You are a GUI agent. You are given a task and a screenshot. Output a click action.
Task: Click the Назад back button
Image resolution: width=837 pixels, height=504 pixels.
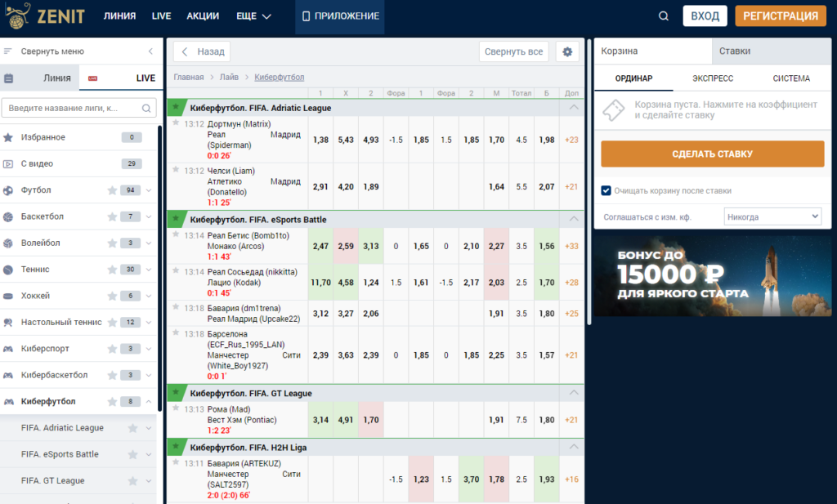202,51
